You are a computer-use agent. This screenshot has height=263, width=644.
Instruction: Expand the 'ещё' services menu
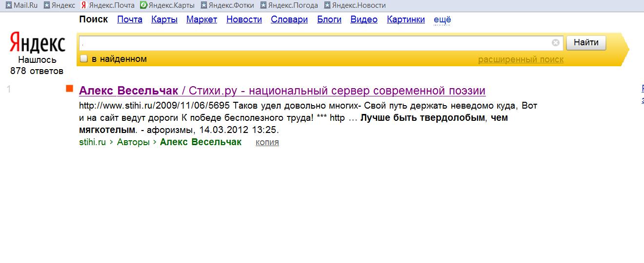(442, 19)
